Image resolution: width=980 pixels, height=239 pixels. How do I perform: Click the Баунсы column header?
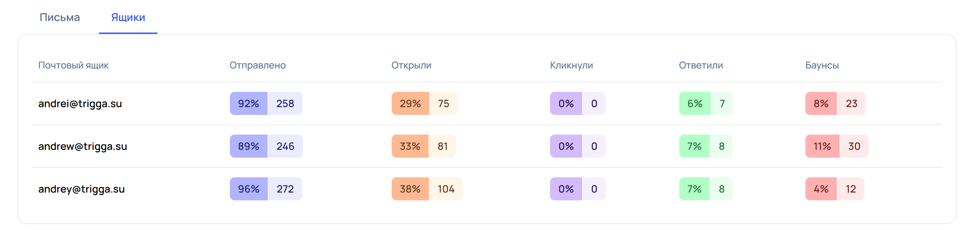822,65
